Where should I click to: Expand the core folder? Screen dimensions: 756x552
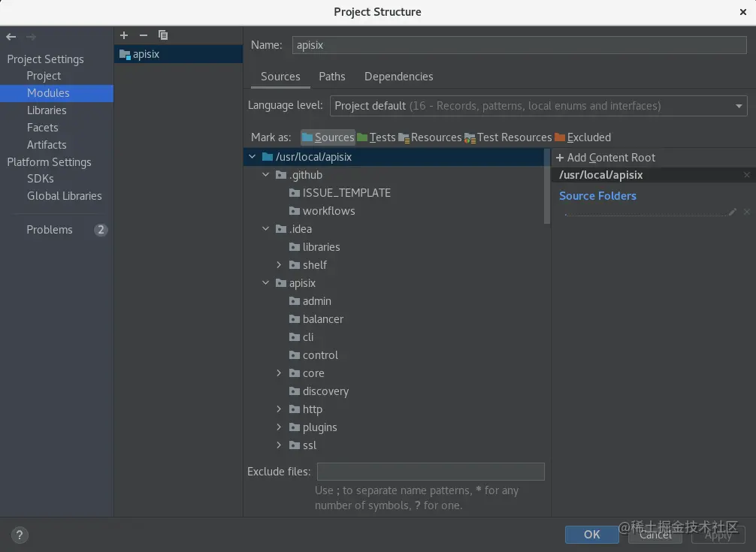[279, 373]
